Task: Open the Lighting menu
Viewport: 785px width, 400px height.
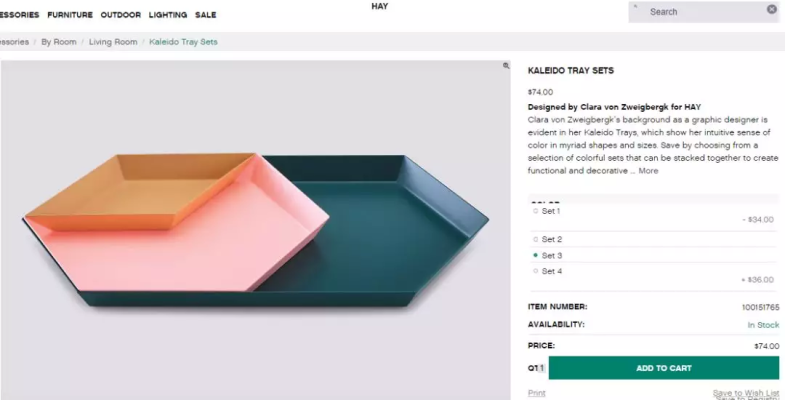Action: click(168, 15)
